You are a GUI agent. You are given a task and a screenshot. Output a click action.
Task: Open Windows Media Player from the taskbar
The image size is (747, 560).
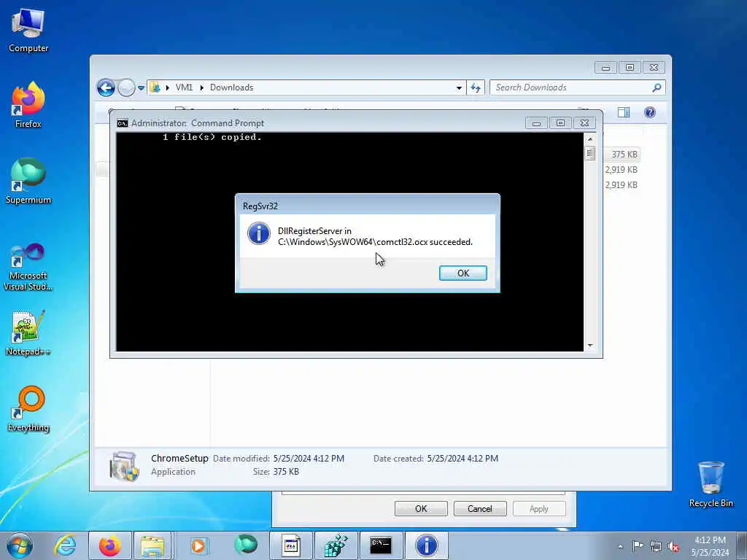[x=198, y=545]
